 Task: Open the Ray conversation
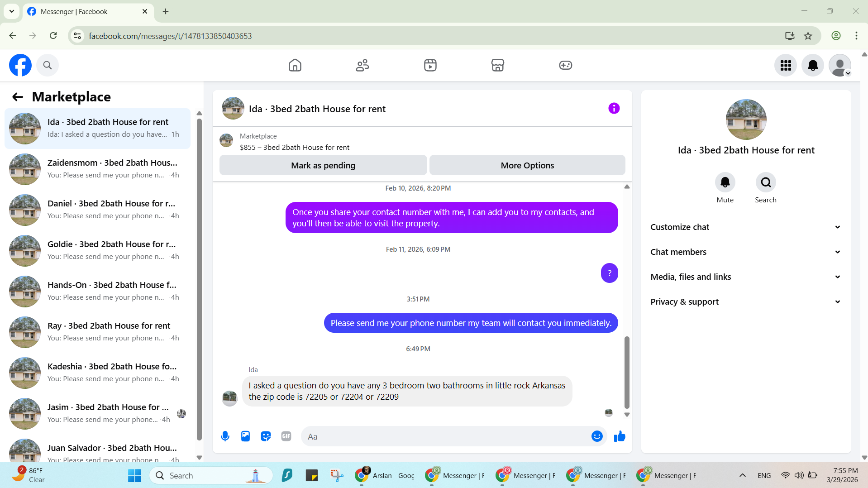98,332
